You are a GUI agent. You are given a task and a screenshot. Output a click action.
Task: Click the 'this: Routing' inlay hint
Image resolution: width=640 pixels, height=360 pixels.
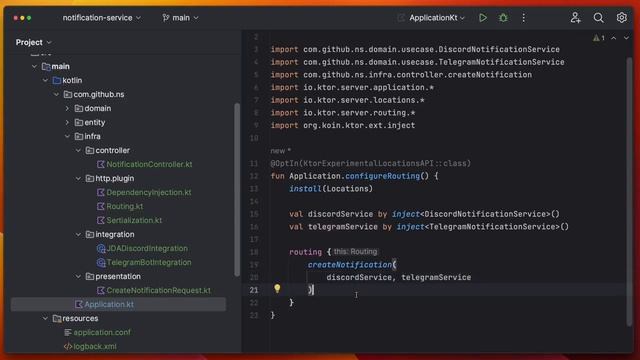point(355,252)
